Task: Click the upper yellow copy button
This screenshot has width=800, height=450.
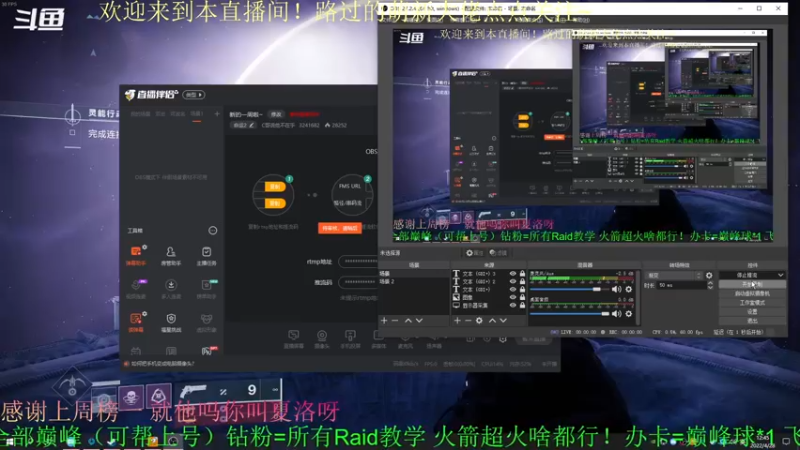Action: coord(274,187)
